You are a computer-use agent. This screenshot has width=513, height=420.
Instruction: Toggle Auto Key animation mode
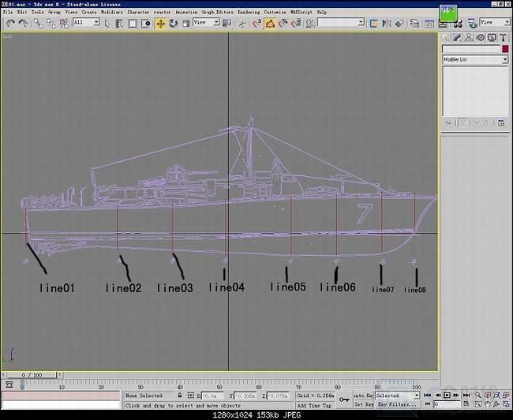coord(364,395)
